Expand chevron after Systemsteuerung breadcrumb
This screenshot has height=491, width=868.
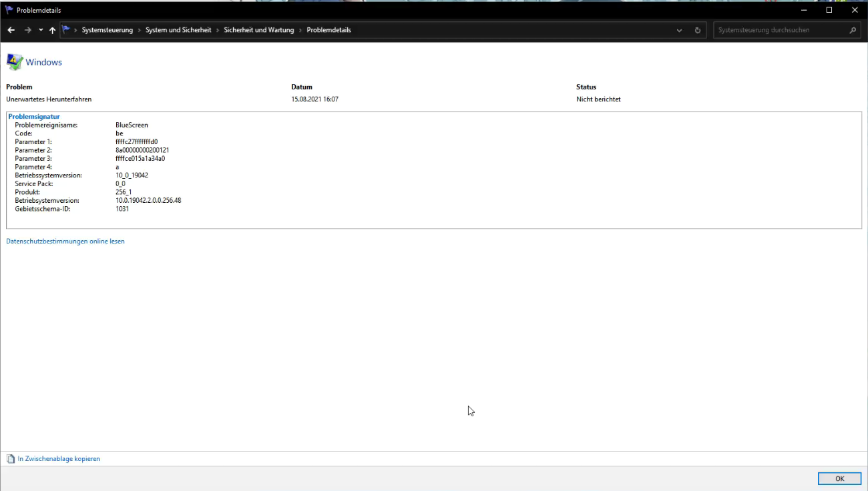[x=139, y=30]
